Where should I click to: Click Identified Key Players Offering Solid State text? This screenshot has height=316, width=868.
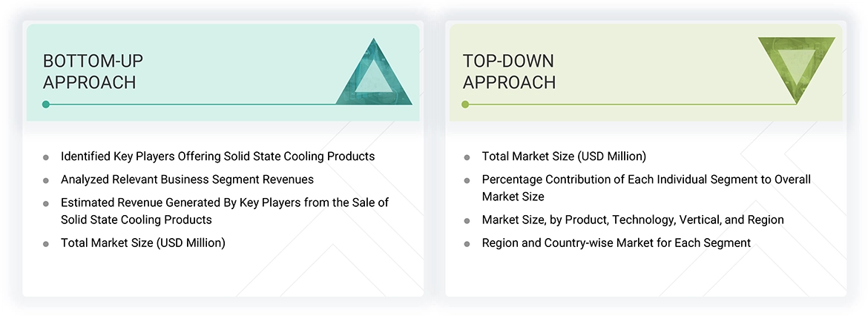pyautogui.click(x=217, y=157)
